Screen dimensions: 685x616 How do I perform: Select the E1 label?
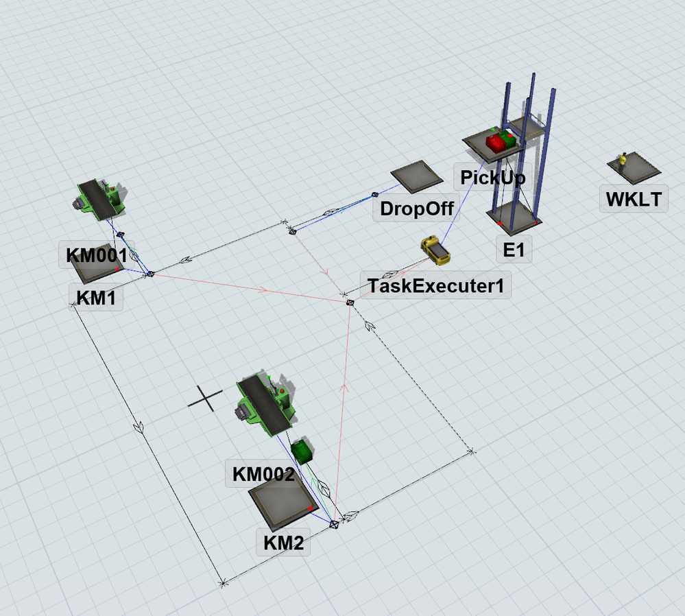pyautogui.click(x=514, y=250)
